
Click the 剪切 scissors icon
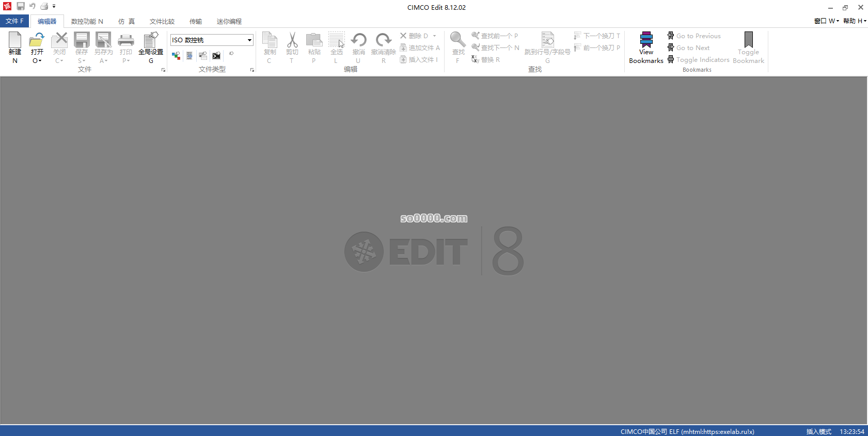click(x=292, y=40)
